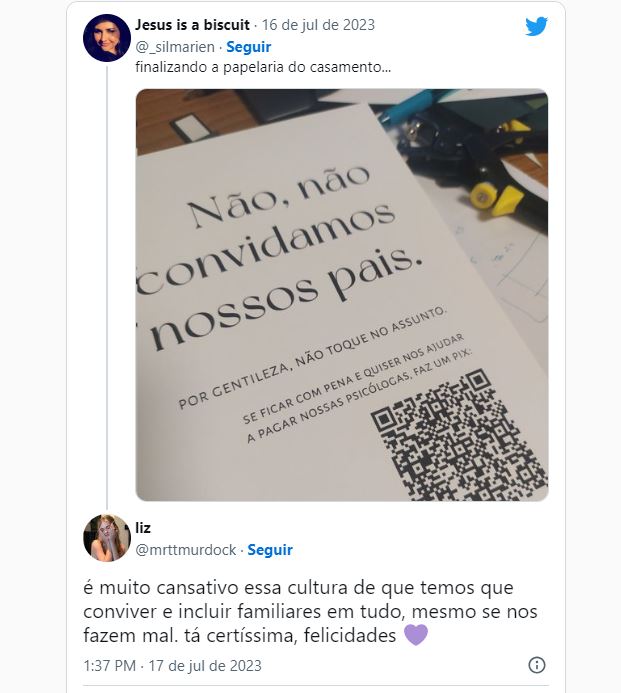
Task: Click the 'POR GENTILEZA, NÃO TOQUE NO ASSUNTO' text in the photo
Action: pyautogui.click(x=312, y=358)
